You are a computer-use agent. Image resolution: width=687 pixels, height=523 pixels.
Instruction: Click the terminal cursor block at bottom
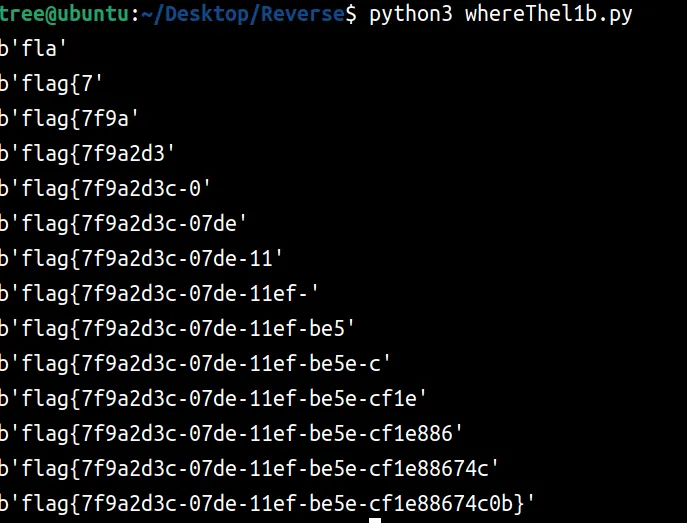point(375,520)
